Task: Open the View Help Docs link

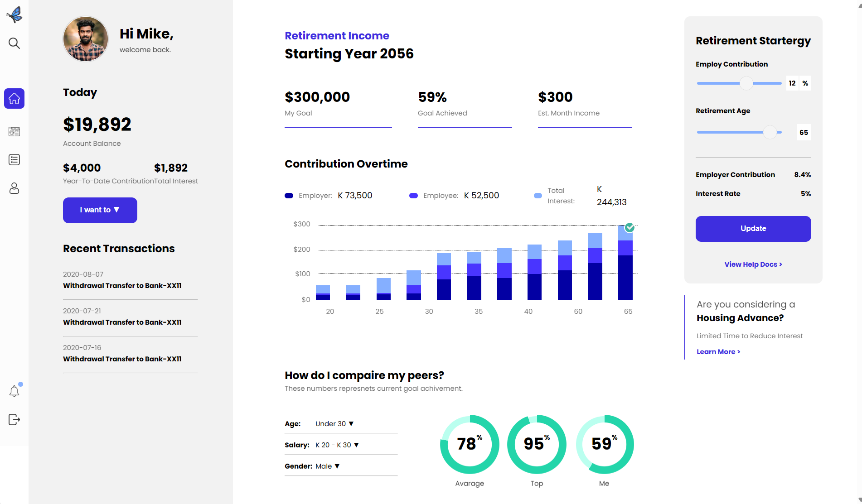Action: 753,264
